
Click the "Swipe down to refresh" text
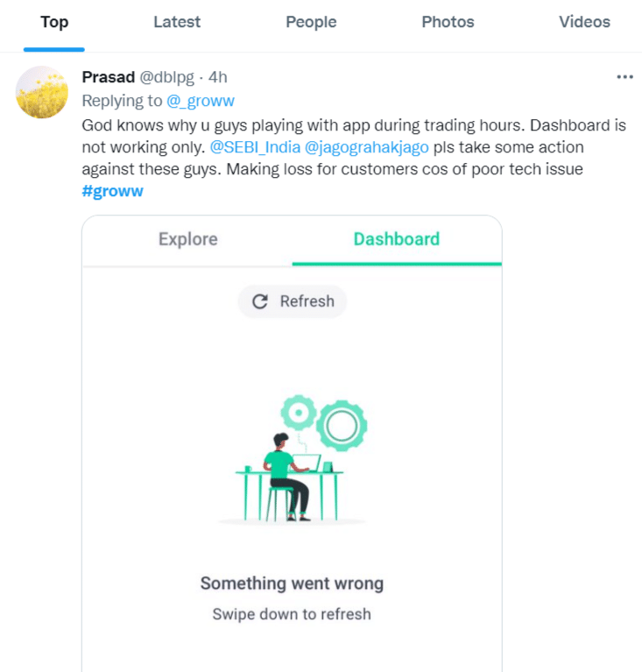click(x=292, y=614)
